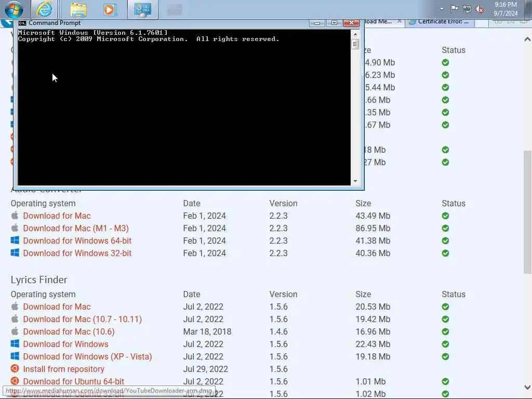Viewport: 532px width, 399px height.
Task: Click green status check for 20.53 Mb row
Action: click(x=445, y=307)
